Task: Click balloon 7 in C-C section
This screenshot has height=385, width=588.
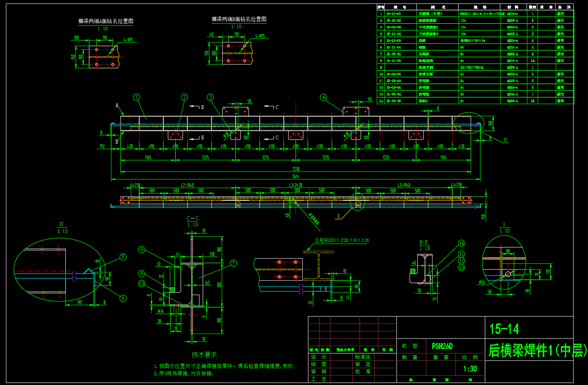Action: (x=233, y=263)
